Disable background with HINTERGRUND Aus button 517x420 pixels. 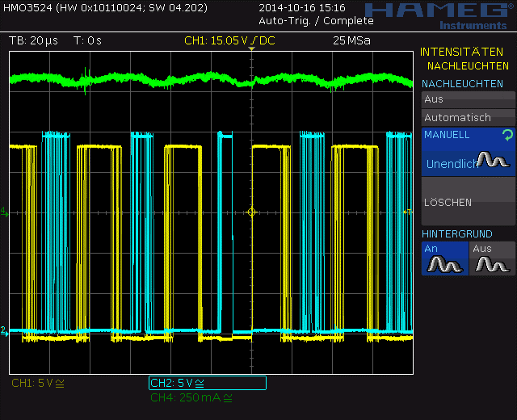(492, 258)
